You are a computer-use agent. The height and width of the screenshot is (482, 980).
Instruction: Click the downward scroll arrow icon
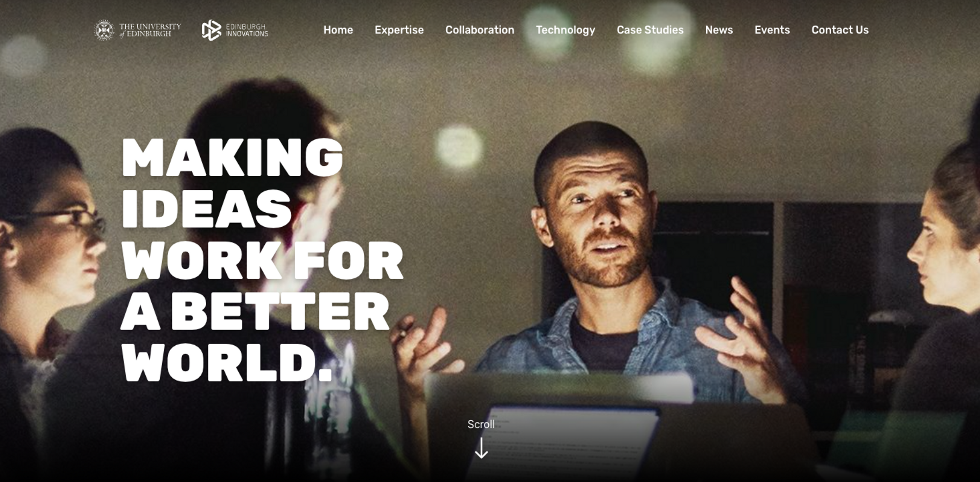click(x=481, y=448)
